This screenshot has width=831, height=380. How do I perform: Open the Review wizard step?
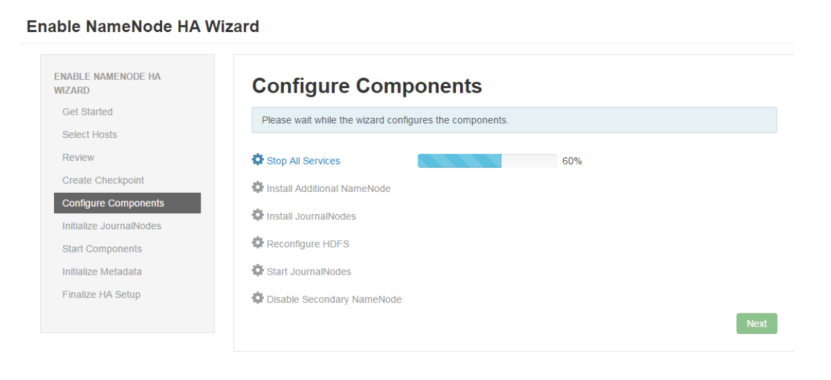click(78, 157)
